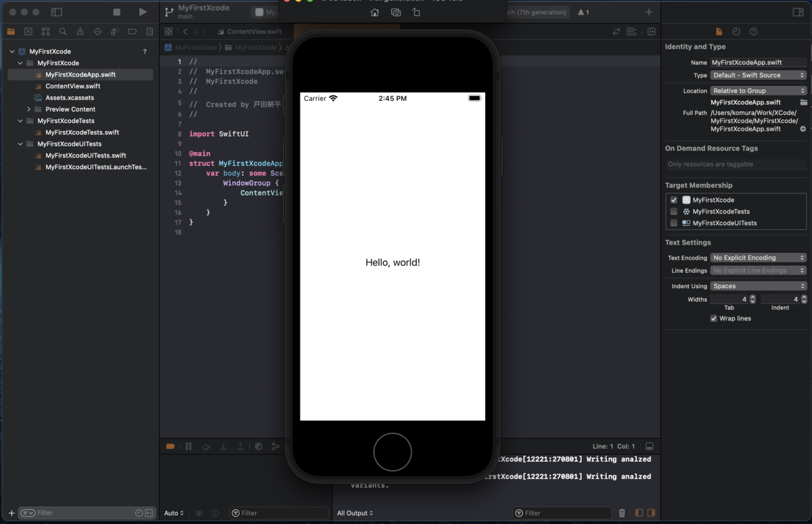The height and width of the screenshot is (524, 812).
Task: Open the Indent Using Spaces dropdown
Action: (759, 286)
